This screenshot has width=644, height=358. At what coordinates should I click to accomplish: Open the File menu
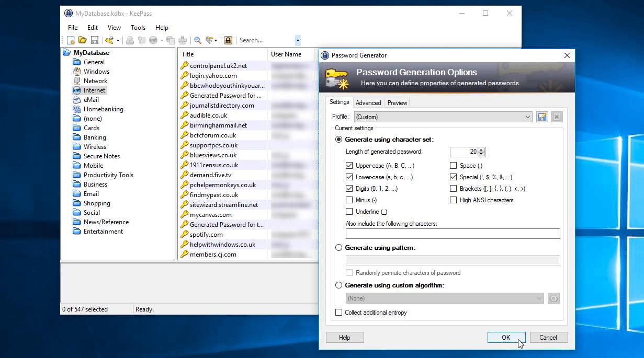click(x=73, y=28)
